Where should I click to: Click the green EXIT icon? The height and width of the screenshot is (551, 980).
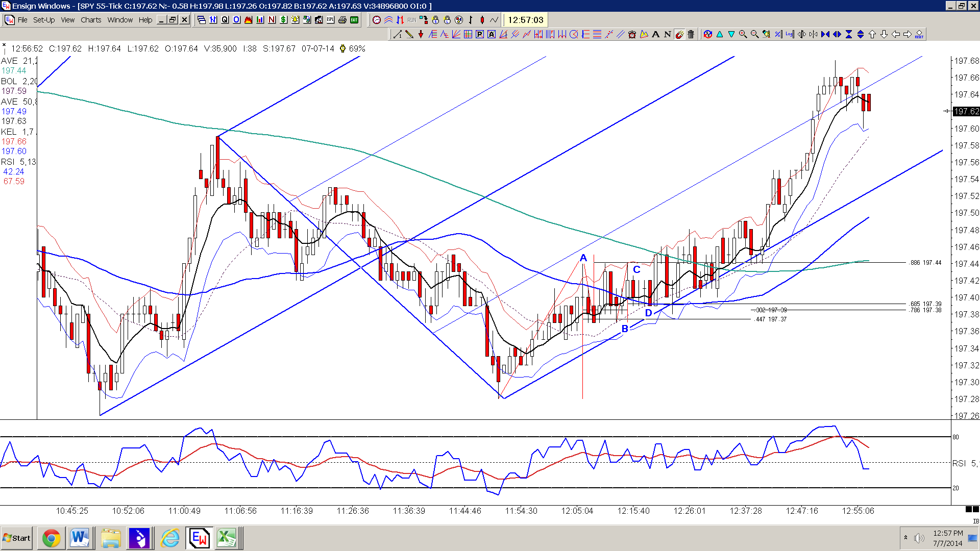[x=354, y=20]
